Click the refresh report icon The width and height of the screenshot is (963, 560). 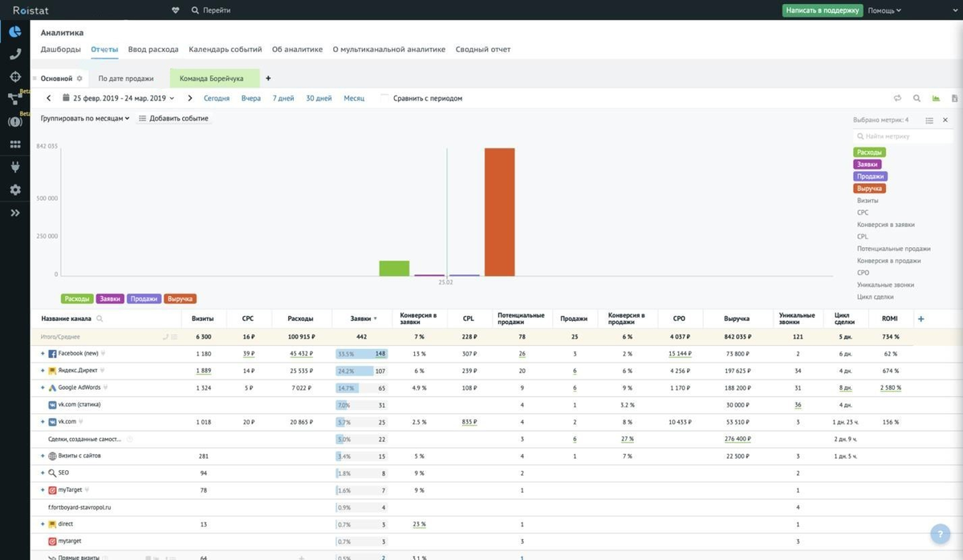(x=898, y=98)
